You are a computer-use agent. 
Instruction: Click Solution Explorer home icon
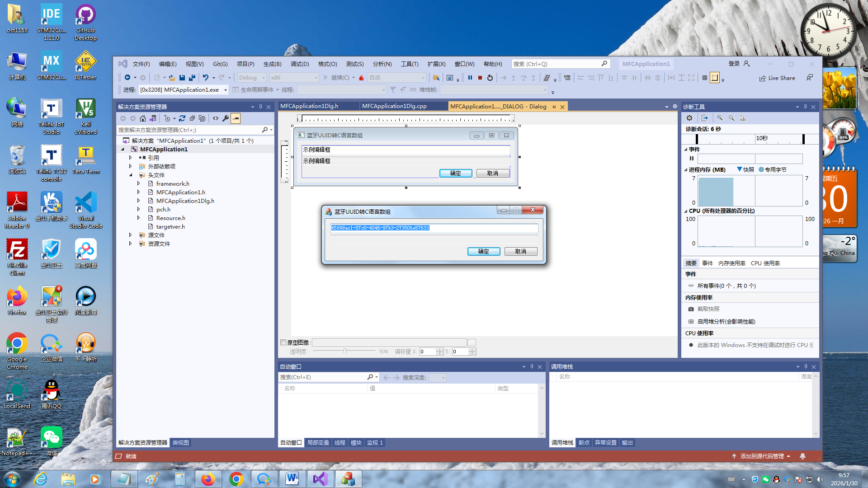[143, 118]
